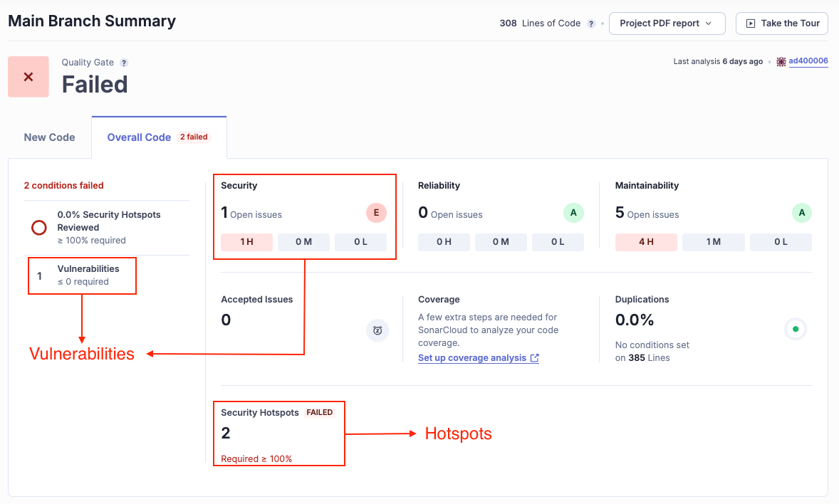This screenshot has width=839, height=504.
Task: Click the Quality Gate help question mark
Action: coord(124,63)
